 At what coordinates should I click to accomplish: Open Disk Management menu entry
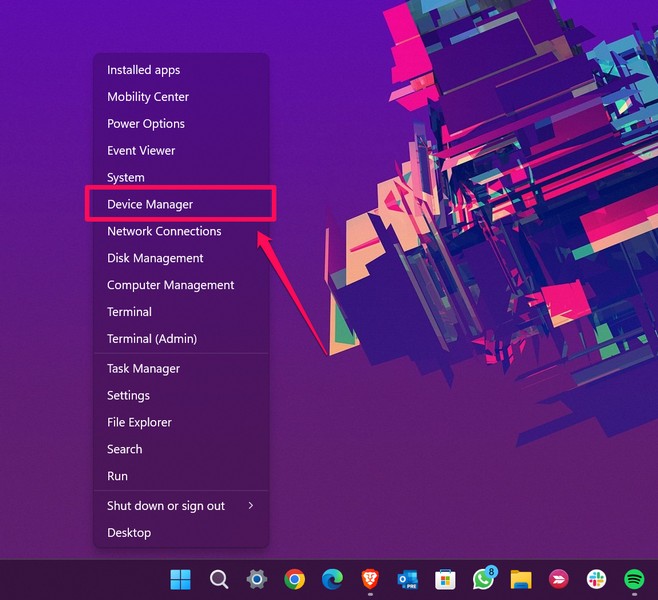pos(155,258)
